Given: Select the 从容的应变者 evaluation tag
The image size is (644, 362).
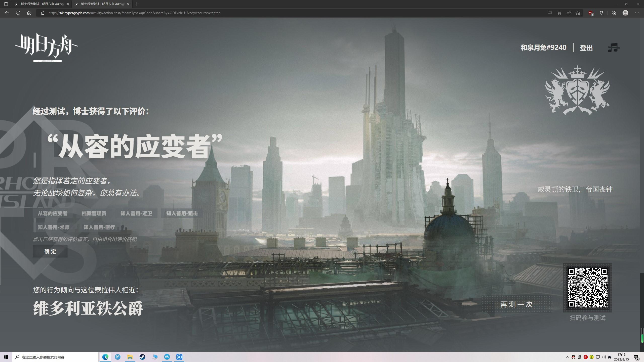Looking at the screenshot, I should click(53, 213).
